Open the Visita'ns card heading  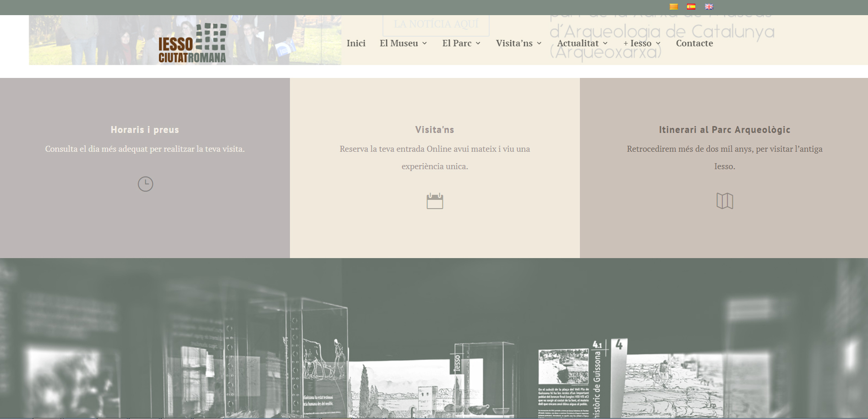(435, 130)
